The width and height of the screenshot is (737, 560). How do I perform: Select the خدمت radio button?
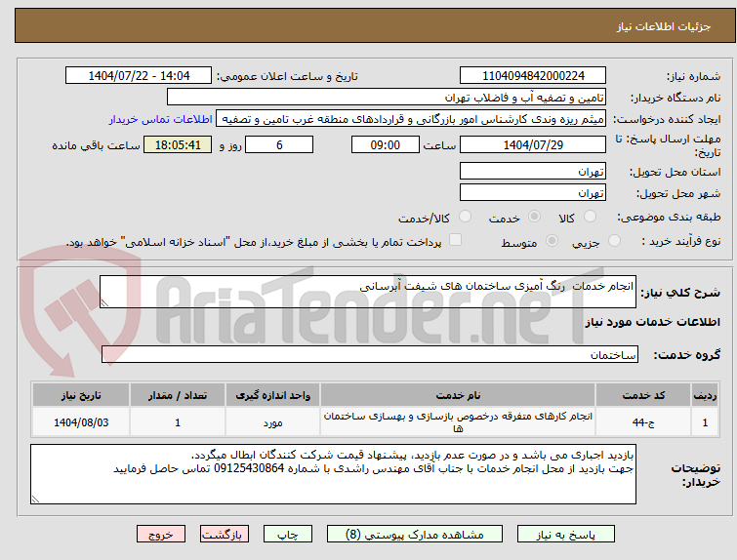coord(534,217)
